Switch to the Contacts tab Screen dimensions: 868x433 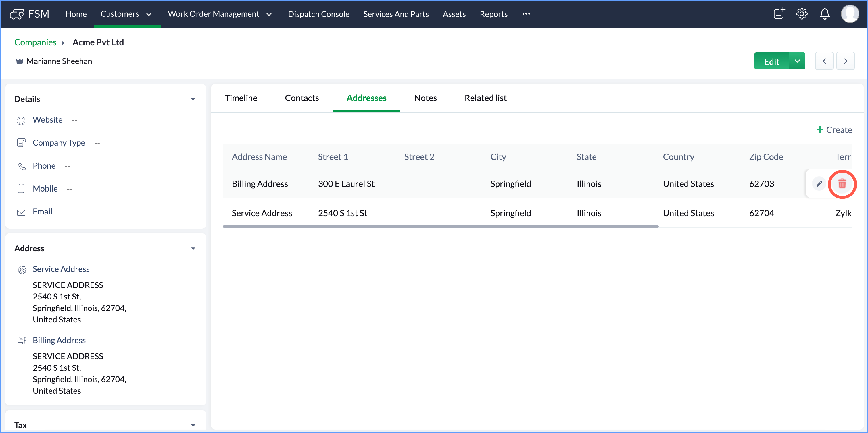[x=302, y=98]
